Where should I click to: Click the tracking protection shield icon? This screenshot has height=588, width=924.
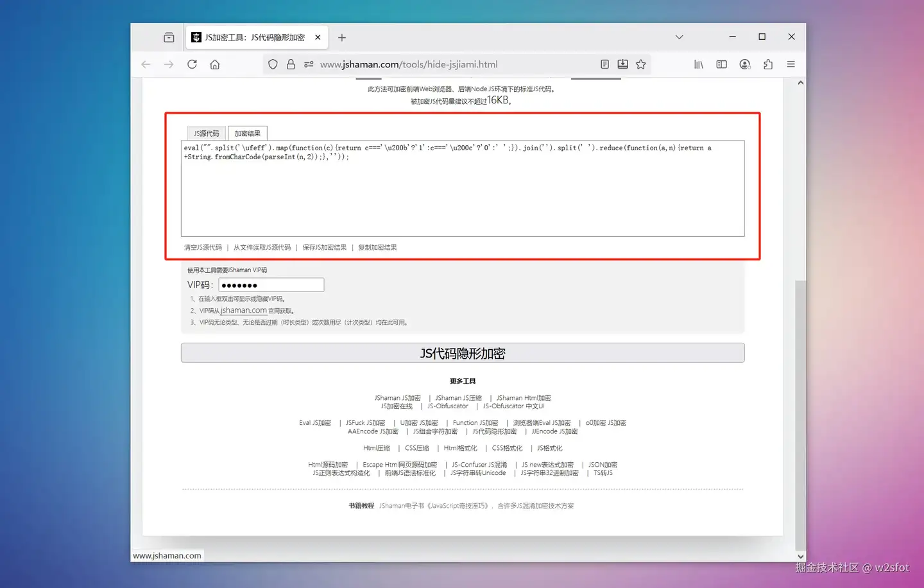click(273, 64)
